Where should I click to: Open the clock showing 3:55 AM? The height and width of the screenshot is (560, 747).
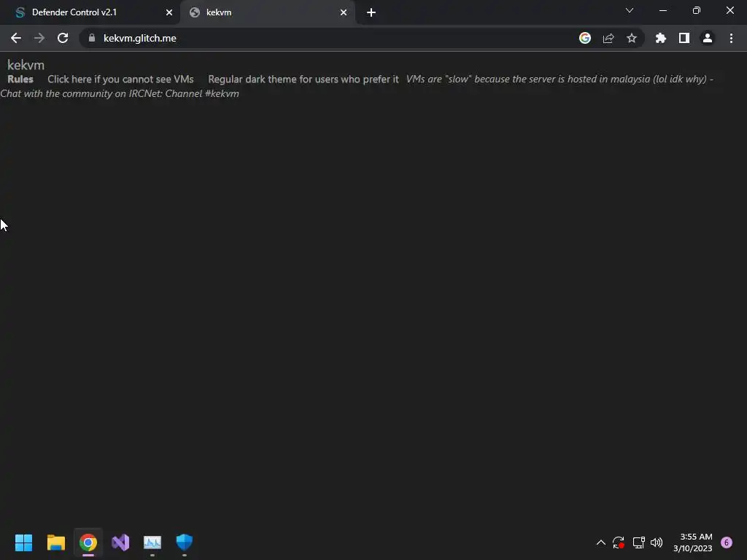(693, 542)
